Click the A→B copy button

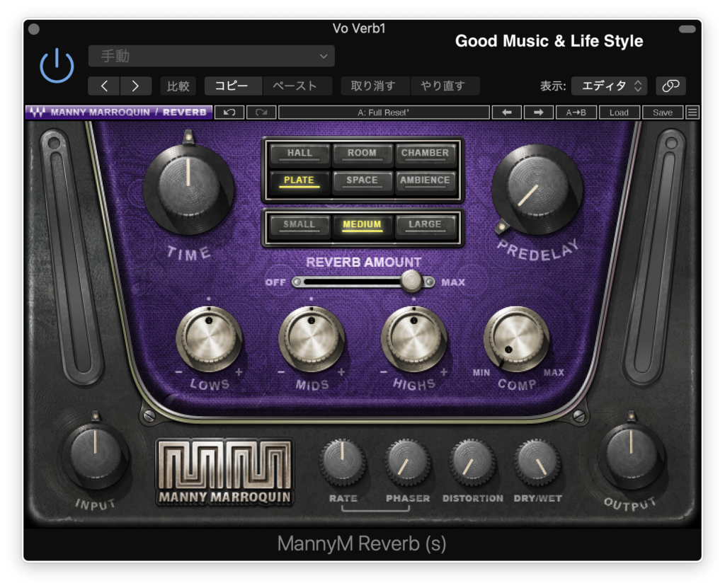(x=576, y=113)
